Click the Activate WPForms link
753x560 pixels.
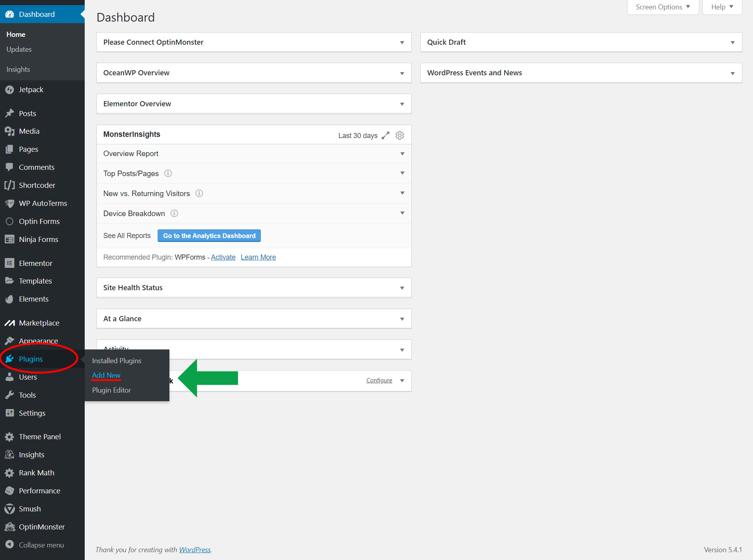coord(223,257)
